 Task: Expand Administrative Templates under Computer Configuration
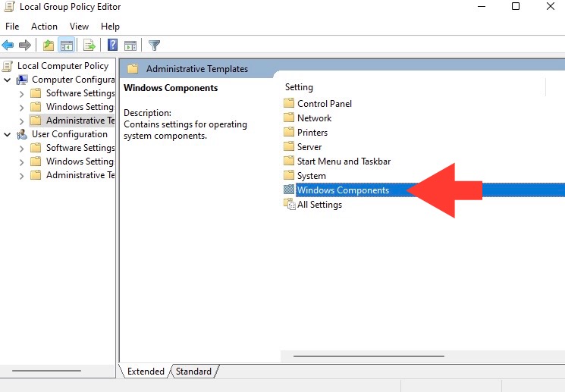coord(22,121)
